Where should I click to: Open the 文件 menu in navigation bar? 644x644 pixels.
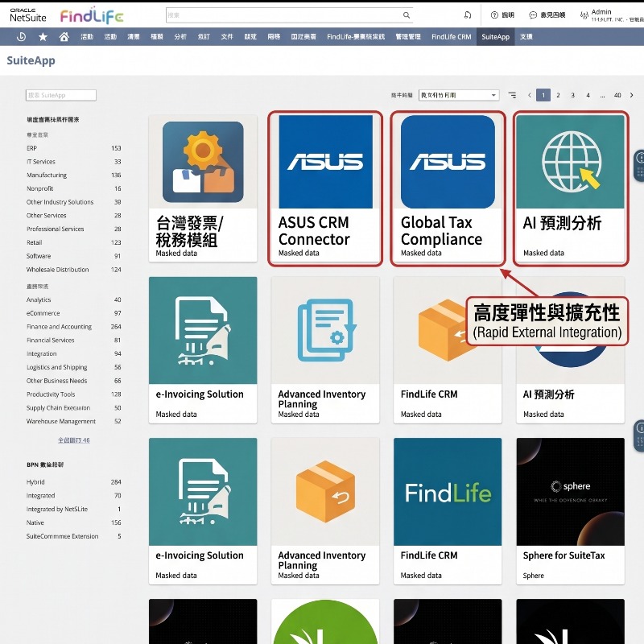[x=227, y=37]
